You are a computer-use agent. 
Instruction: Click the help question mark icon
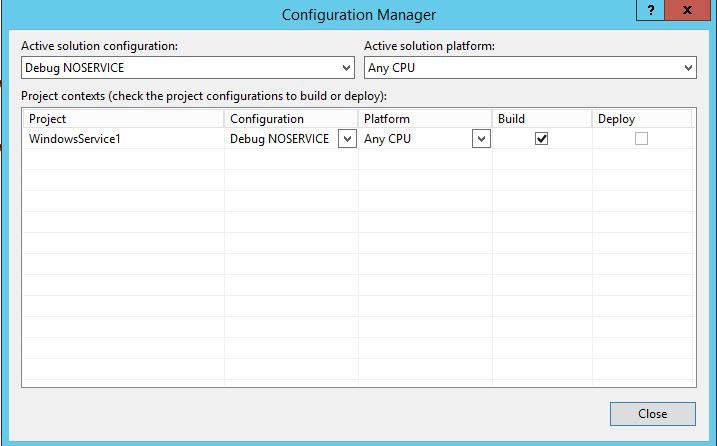[650, 10]
